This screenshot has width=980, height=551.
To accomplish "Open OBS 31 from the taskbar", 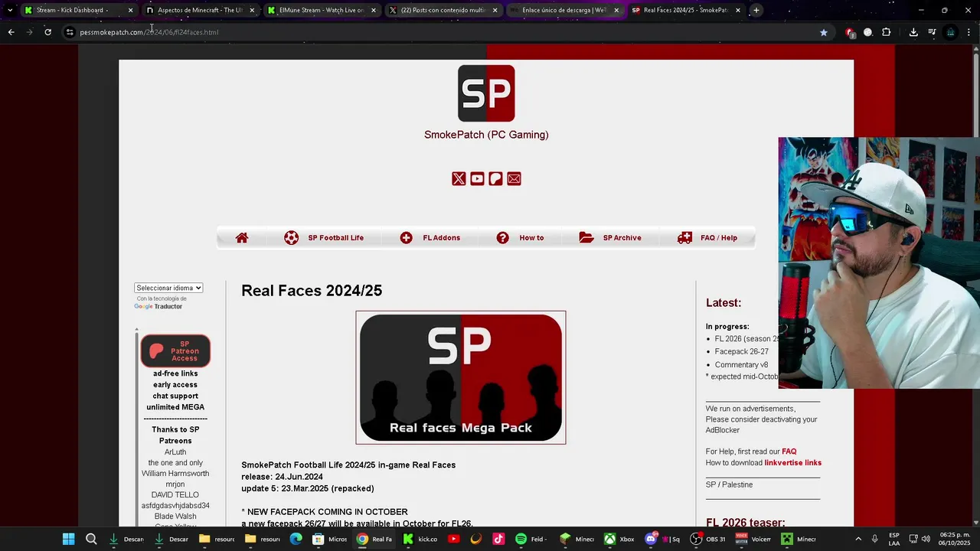I will click(707, 539).
